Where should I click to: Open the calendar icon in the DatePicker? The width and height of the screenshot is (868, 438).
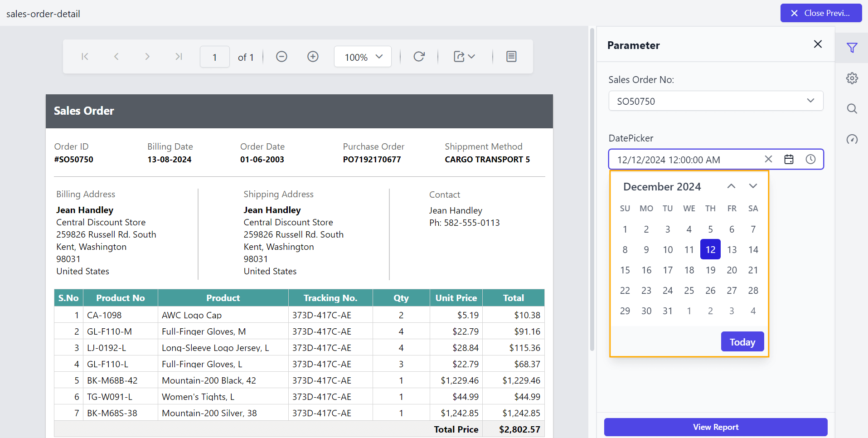(x=789, y=159)
